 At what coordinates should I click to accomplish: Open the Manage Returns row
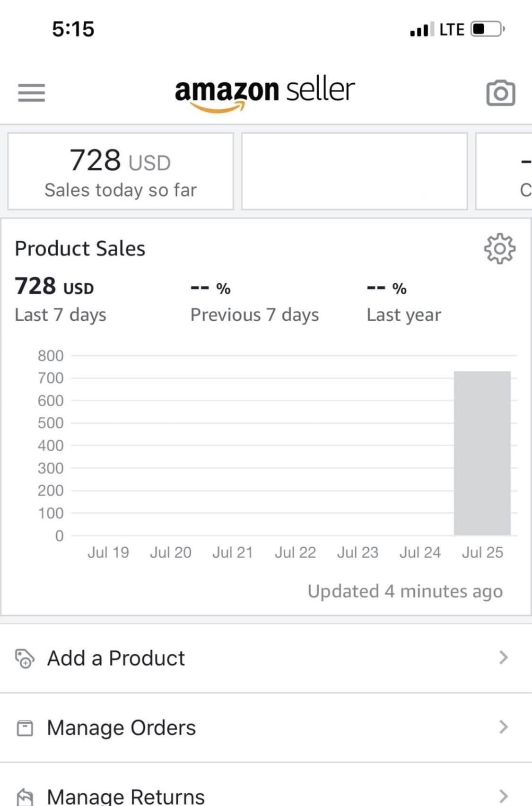(x=126, y=797)
